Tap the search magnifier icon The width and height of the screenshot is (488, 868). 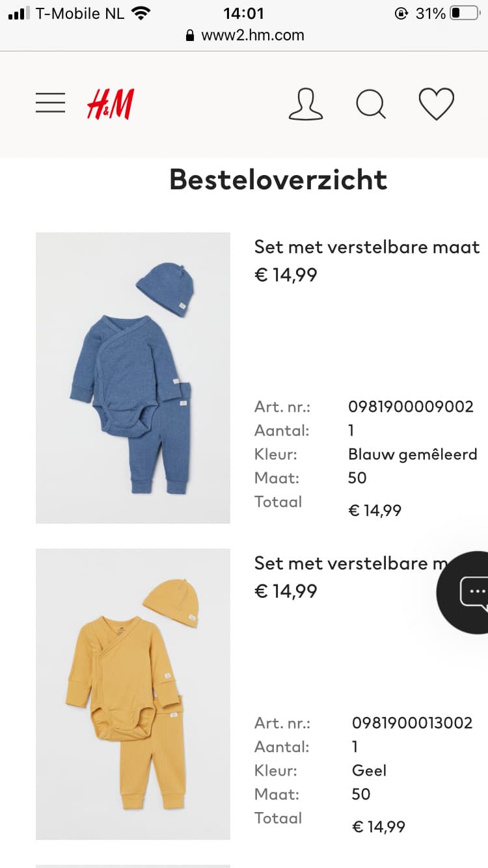(371, 104)
